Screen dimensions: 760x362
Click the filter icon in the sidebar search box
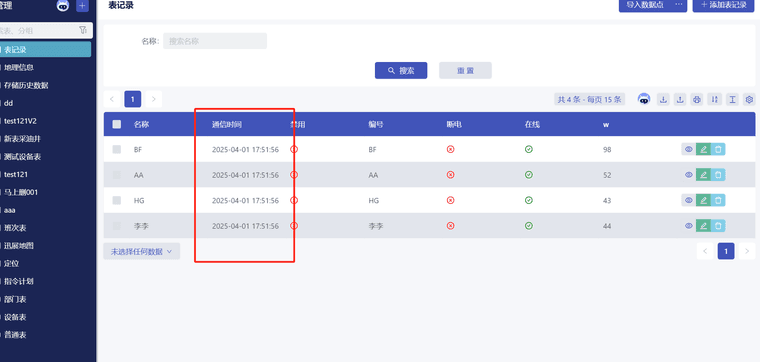(83, 31)
